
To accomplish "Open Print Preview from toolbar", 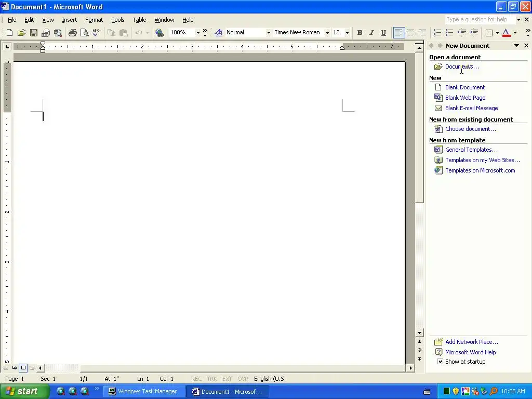I will (84, 33).
